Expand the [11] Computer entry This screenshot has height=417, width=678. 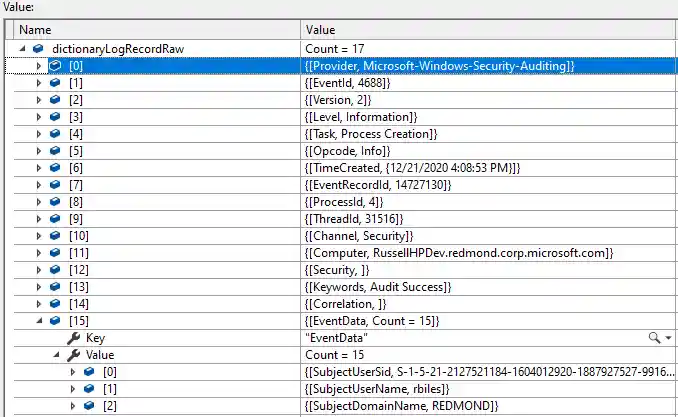[39, 253]
